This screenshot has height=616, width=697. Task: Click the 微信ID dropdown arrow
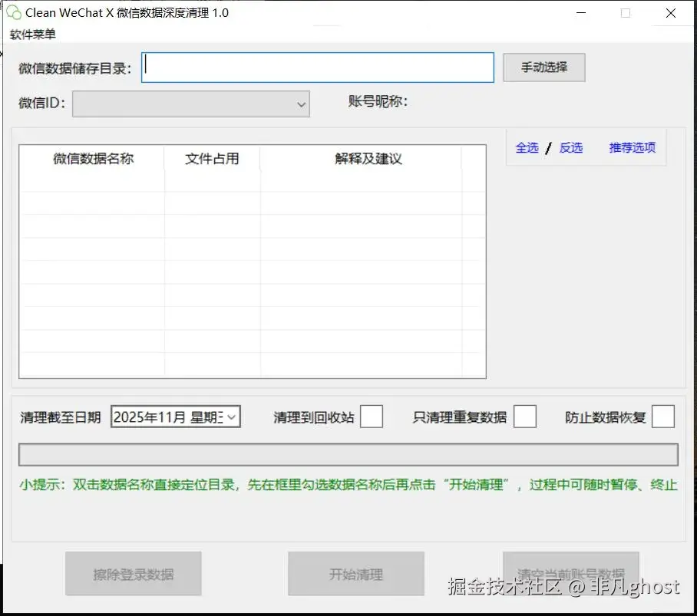pyautogui.click(x=301, y=103)
